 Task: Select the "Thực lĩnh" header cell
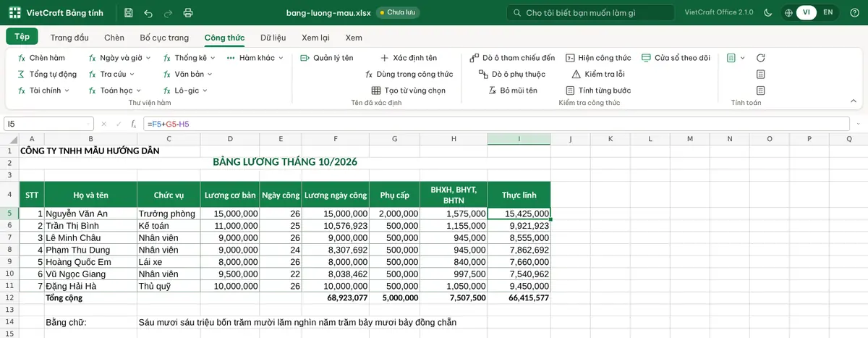[519, 195]
